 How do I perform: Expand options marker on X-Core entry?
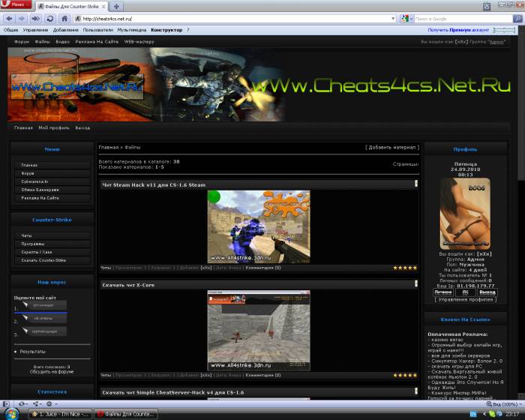[x=416, y=283]
